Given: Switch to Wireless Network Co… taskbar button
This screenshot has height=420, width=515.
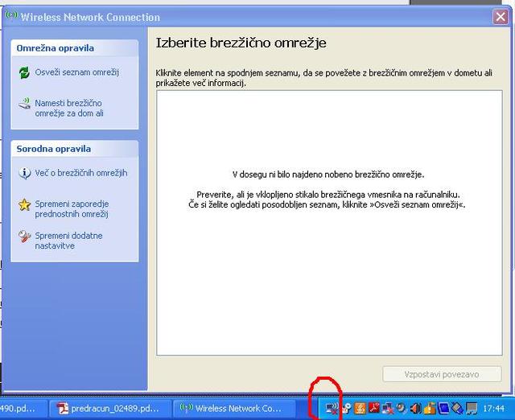Looking at the screenshot, I should click(x=234, y=409).
